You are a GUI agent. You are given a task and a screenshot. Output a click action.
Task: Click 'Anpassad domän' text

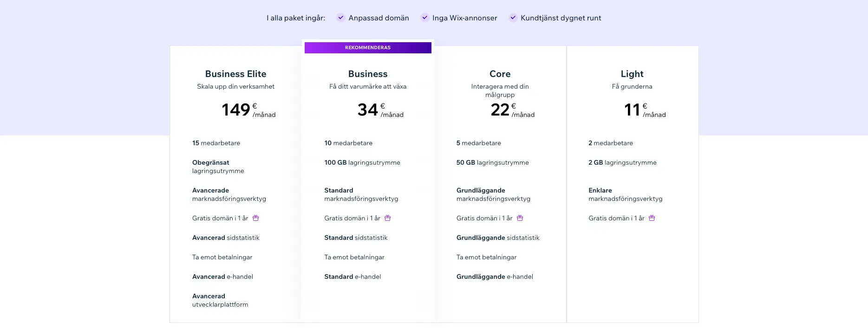(x=379, y=18)
